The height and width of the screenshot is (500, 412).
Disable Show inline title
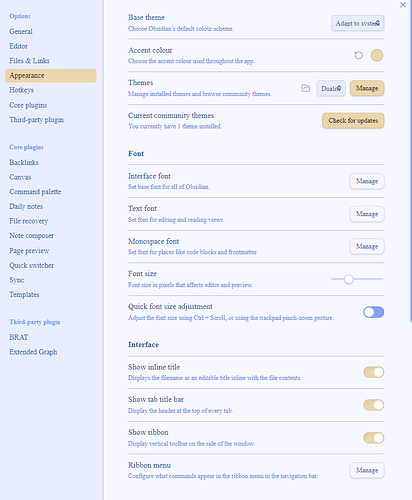pyautogui.click(x=374, y=372)
